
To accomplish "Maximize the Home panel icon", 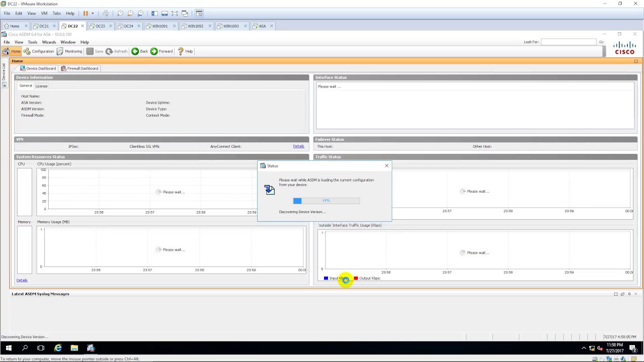I will 636,61.
